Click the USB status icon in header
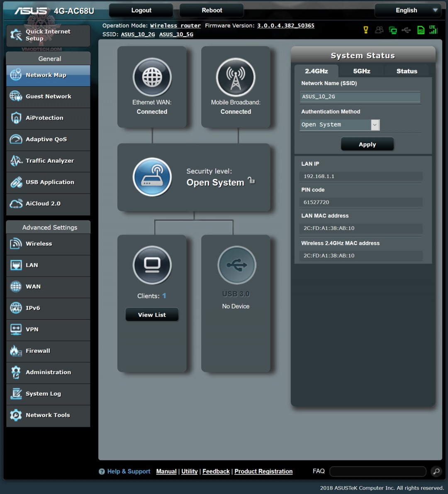 [406, 30]
